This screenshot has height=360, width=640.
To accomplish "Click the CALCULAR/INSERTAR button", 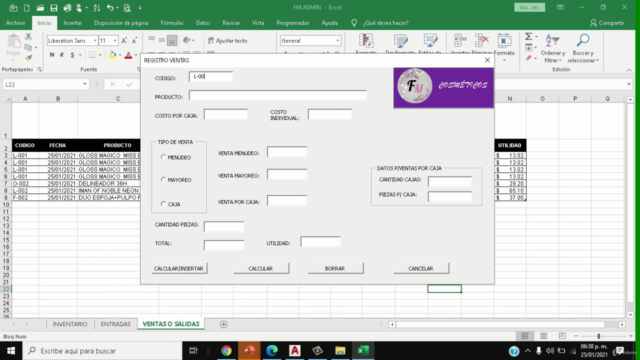I will pos(179,269).
